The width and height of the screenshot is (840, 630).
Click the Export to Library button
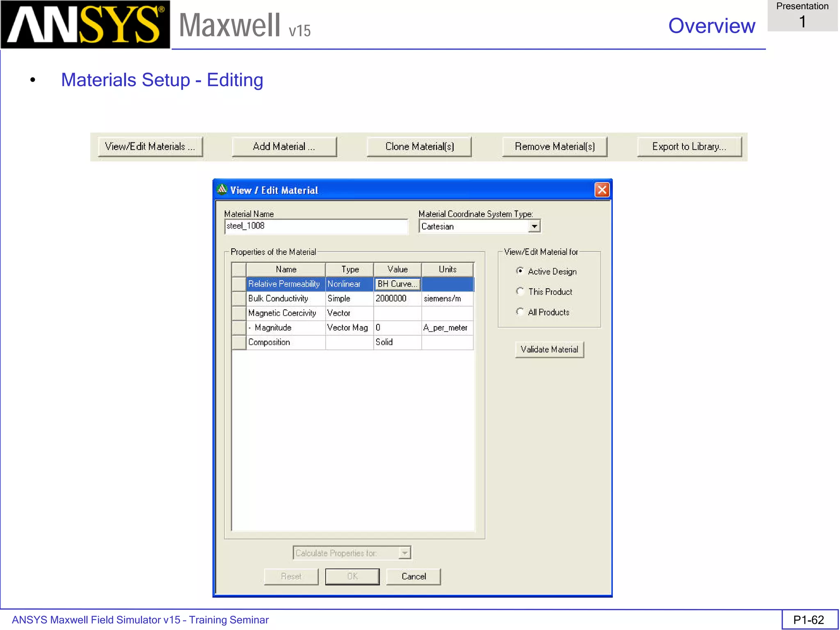(689, 147)
